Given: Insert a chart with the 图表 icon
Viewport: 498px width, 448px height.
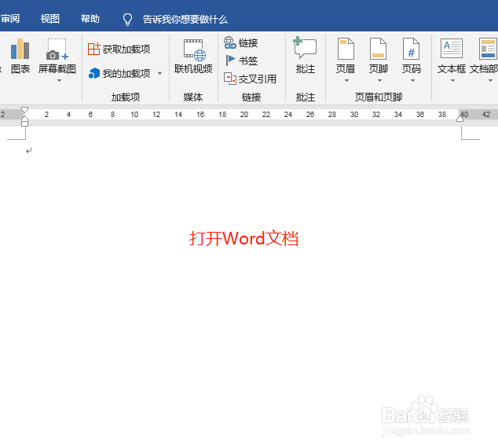Looking at the screenshot, I should [x=20, y=50].
